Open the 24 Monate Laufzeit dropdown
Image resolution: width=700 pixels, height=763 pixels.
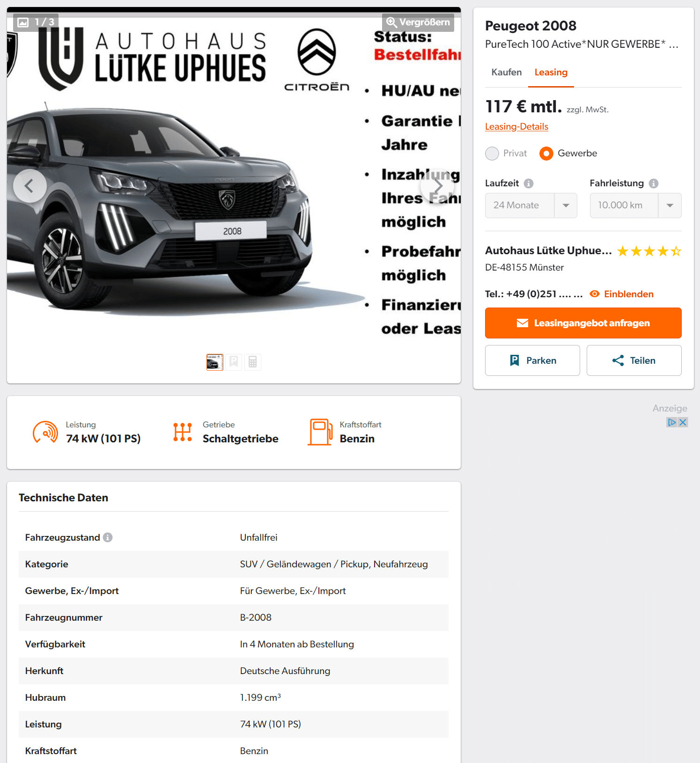531,205
